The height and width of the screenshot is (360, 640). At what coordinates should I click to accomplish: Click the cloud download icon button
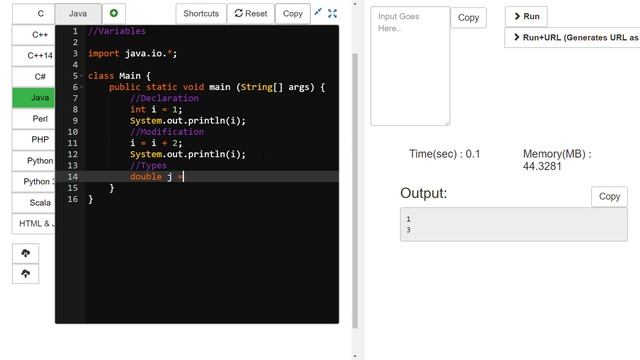click(x=26, y=253)
